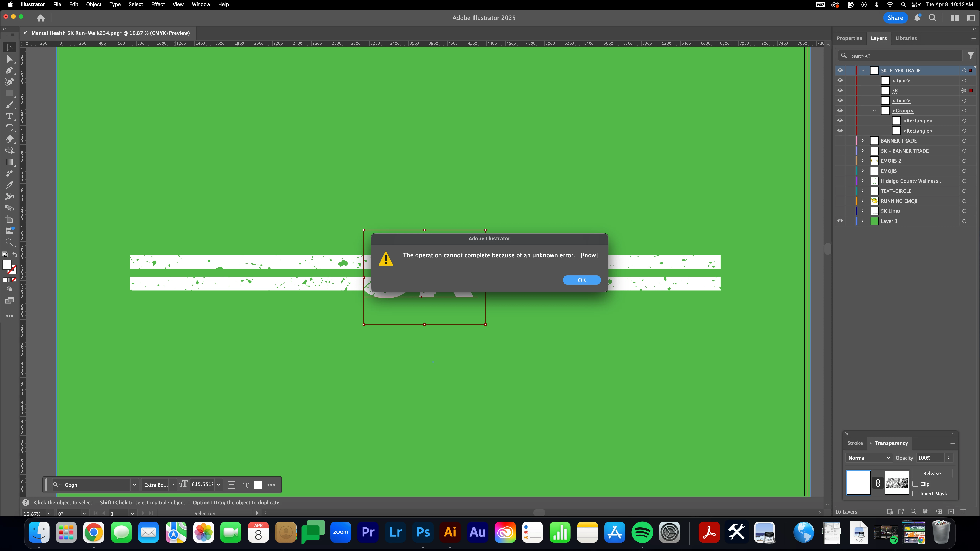Select the Pen tool

coord(9,70)
